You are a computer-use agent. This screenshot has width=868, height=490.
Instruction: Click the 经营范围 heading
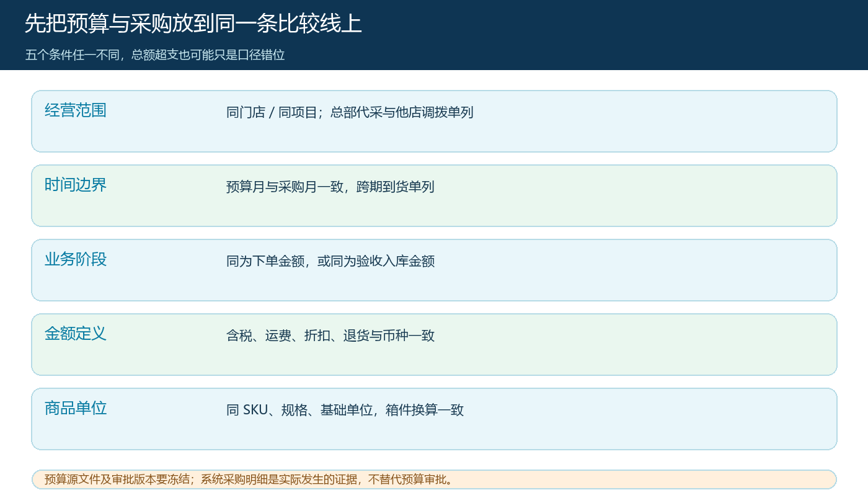coord(76,110)
